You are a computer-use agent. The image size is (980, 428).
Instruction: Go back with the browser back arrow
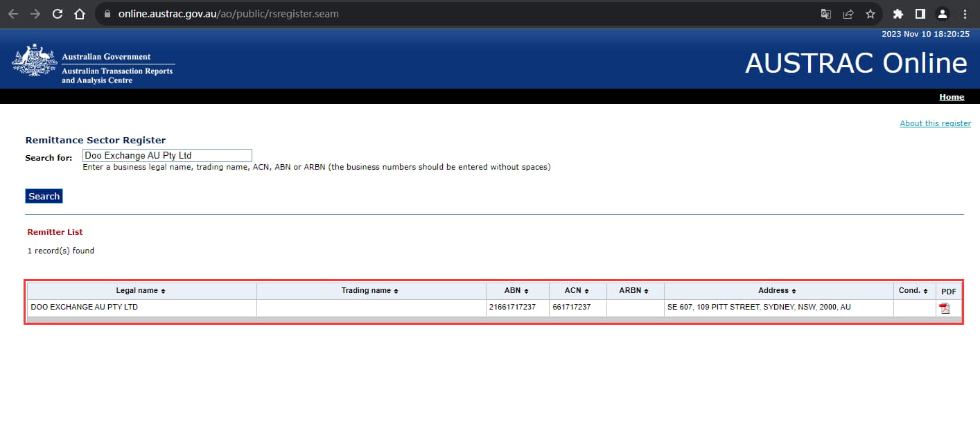point(13,14)
